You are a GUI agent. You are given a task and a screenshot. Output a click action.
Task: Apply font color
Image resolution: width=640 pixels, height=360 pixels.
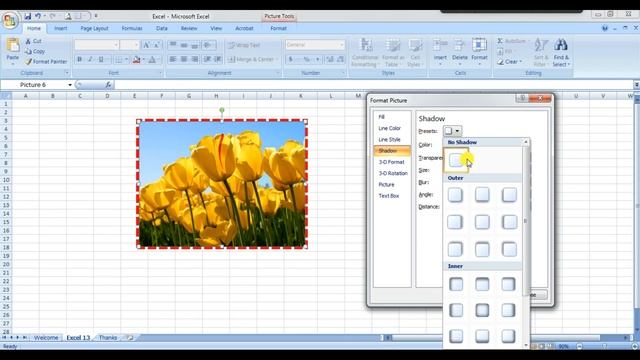coord(152,60)
